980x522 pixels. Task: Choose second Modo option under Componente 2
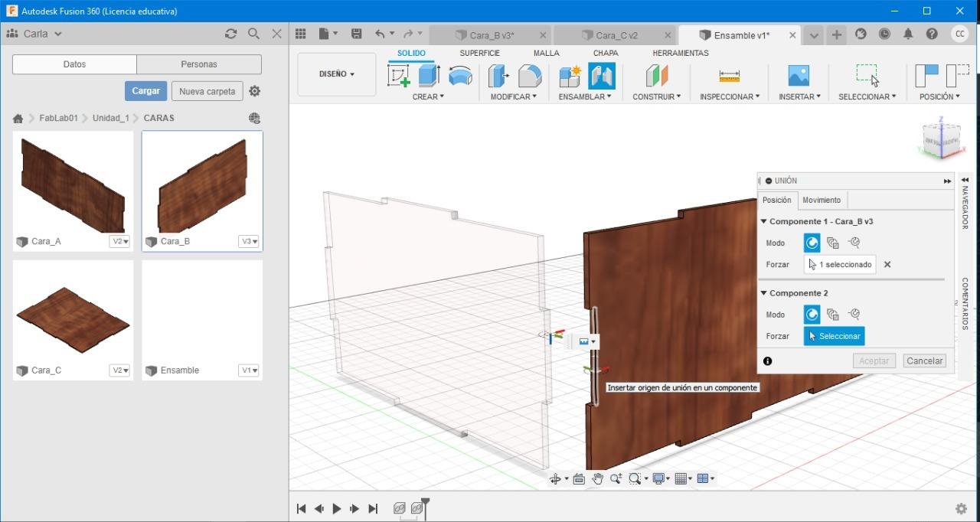[833, 315]
